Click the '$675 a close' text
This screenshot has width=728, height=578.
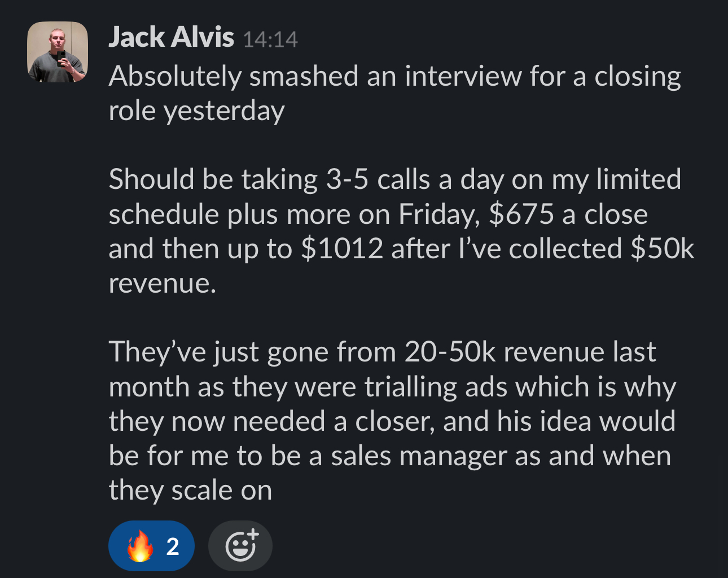pos(568,214)
